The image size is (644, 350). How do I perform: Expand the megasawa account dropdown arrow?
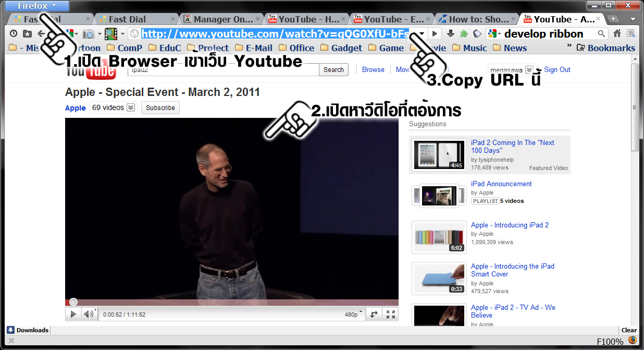[529, 69]
